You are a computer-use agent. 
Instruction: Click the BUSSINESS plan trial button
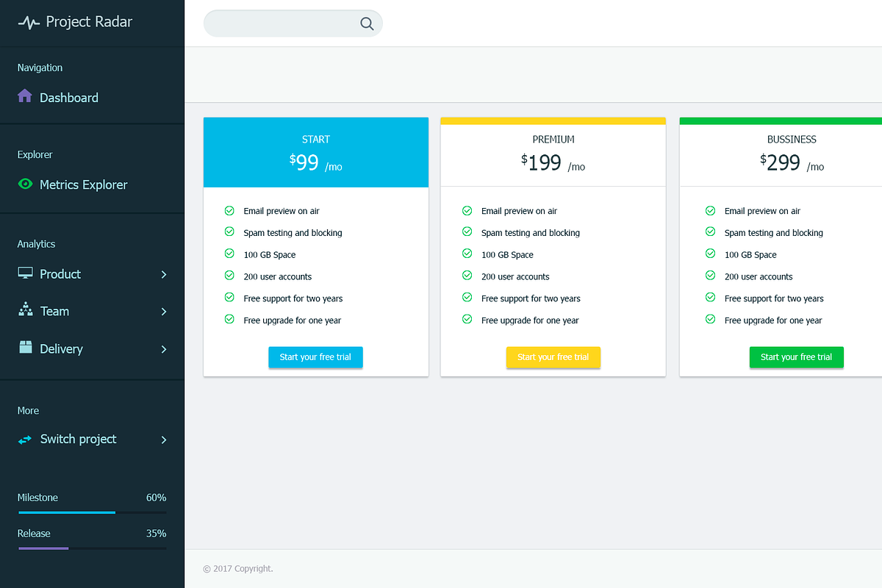point(796,357)
